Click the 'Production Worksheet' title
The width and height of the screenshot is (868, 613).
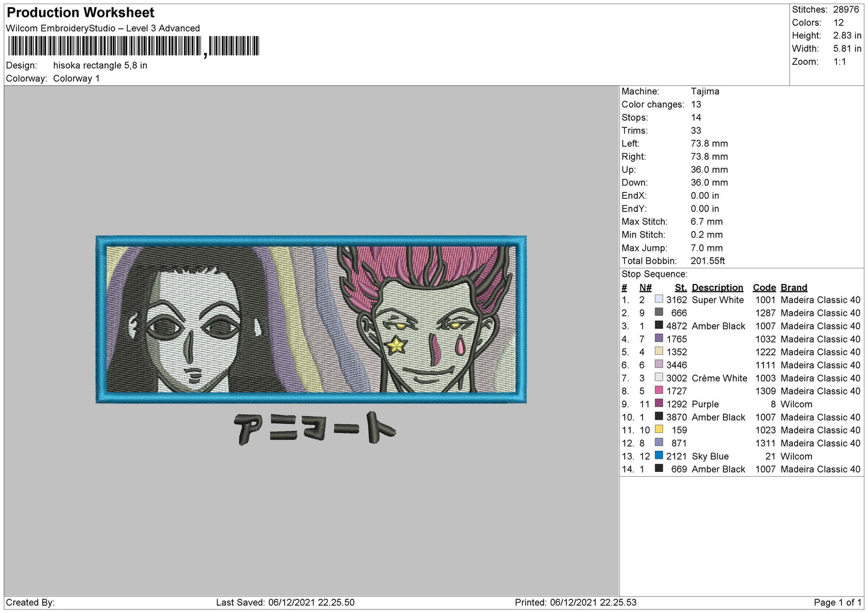click(x=80, y=13)
